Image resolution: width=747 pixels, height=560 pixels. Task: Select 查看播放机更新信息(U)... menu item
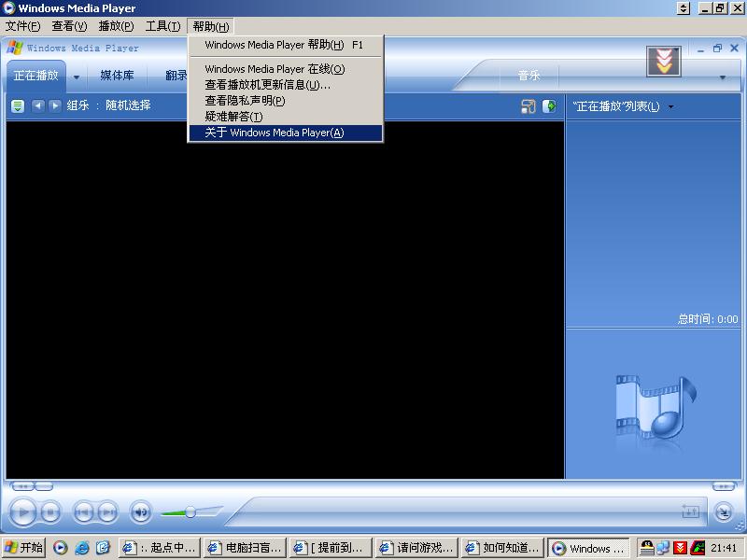pyautogui.click(x=286, y=85)
